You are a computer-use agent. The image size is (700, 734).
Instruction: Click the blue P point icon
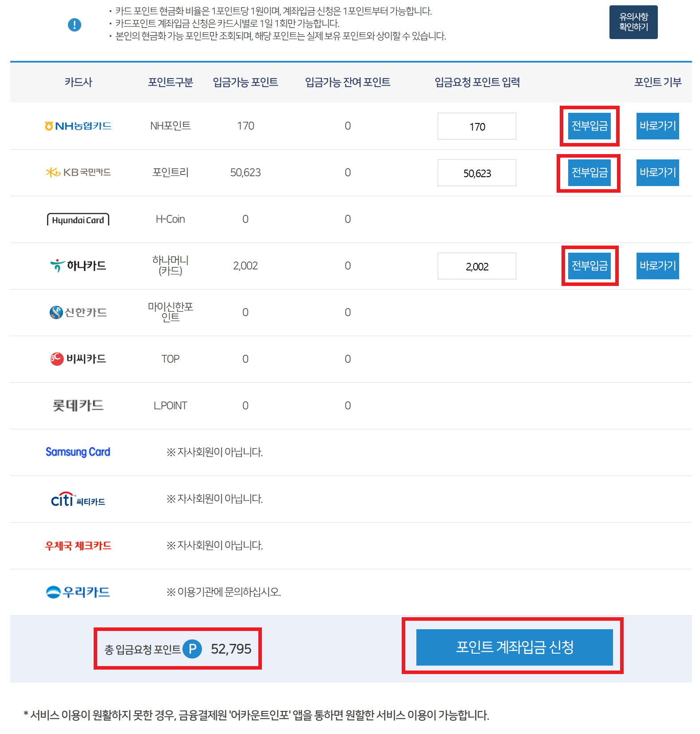pos(193,649)
